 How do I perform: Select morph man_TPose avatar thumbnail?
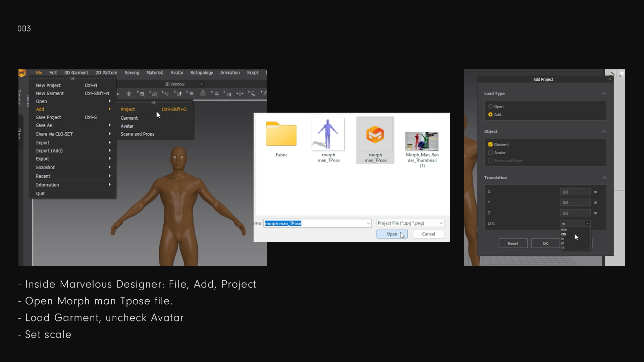[x=328, y=140]
